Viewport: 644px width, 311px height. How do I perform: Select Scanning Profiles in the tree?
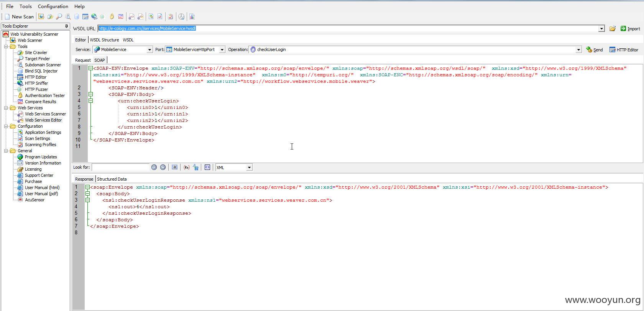click(40, 145)
